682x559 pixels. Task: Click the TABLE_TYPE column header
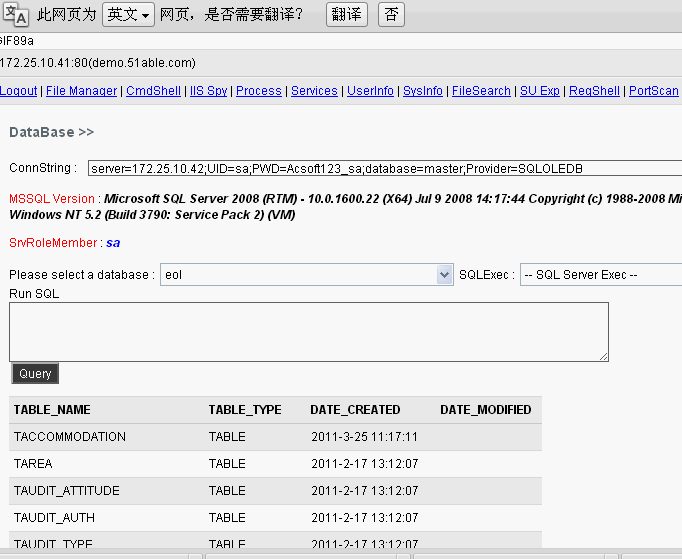point(245,410)
